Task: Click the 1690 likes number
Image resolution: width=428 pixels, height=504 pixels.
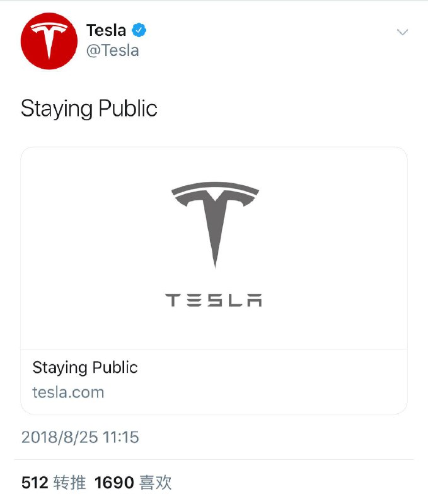Action: 114,483
